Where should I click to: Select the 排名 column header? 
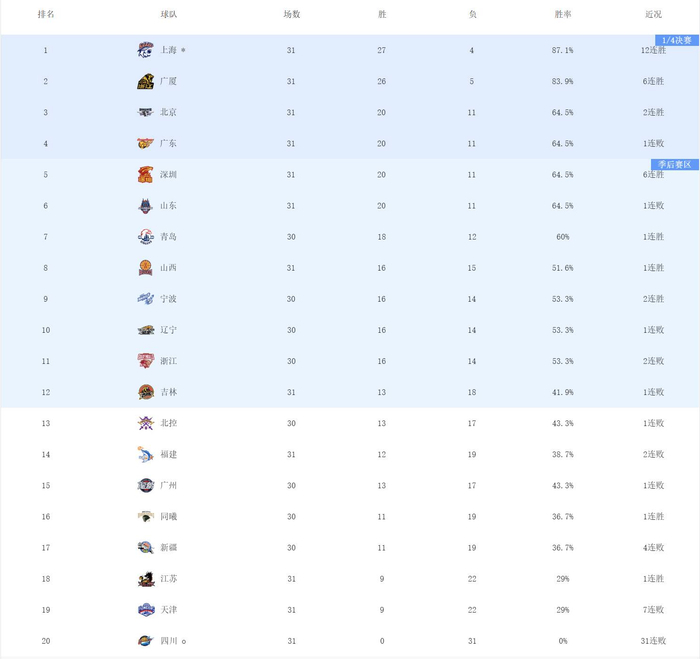[x=46, y=15]
